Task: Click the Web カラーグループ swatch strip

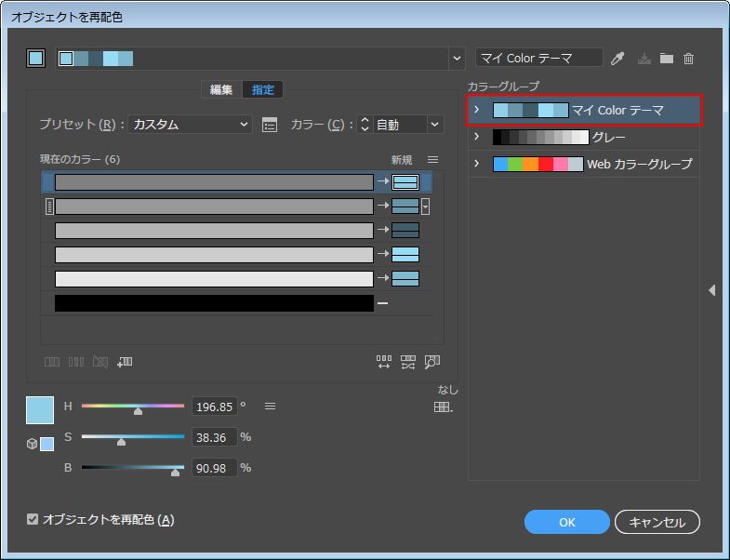Action: pos(538,164)
